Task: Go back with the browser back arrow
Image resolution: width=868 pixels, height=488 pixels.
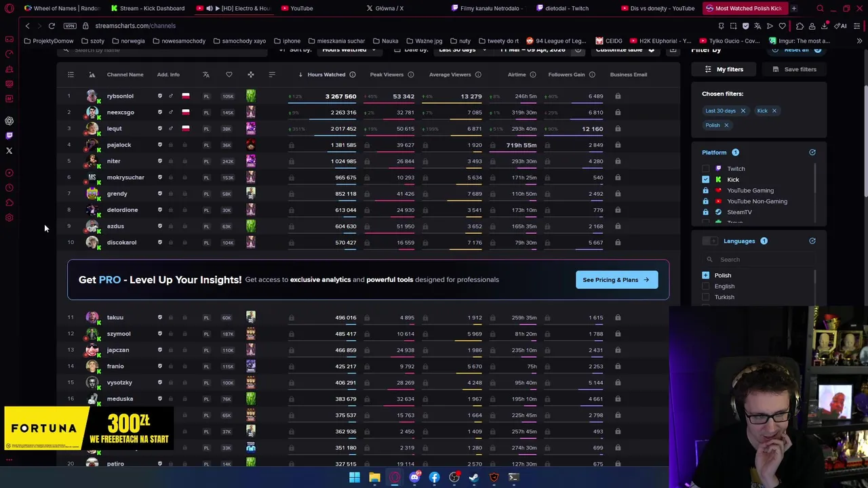Action: 27,26
